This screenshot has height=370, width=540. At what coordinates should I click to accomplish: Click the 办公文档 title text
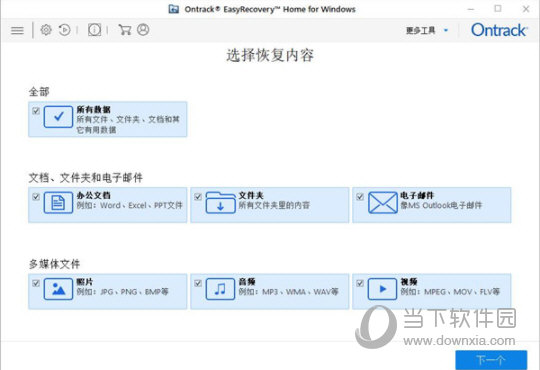pyautogui.click(x=93, y=195)
